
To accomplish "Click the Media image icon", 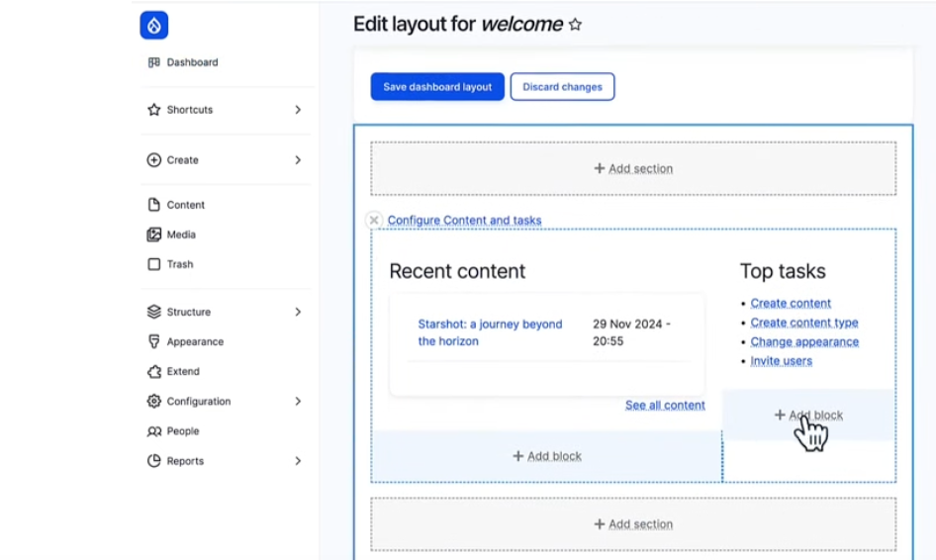I will 154,234.
